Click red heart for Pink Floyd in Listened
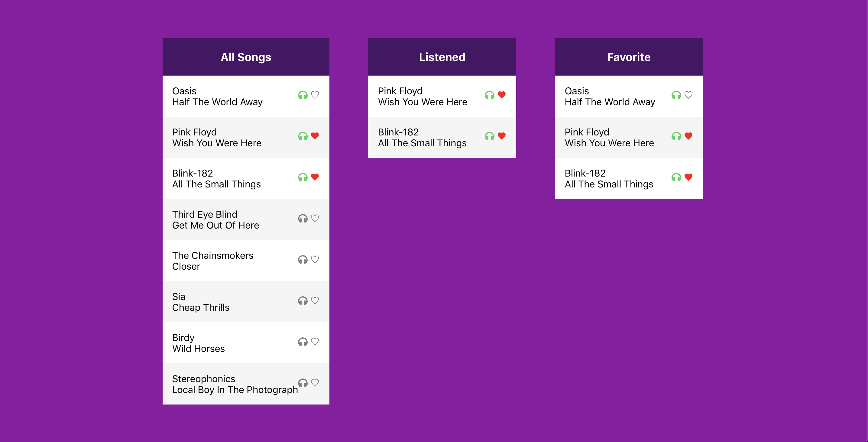868x442 pixels. click(501, 95)
